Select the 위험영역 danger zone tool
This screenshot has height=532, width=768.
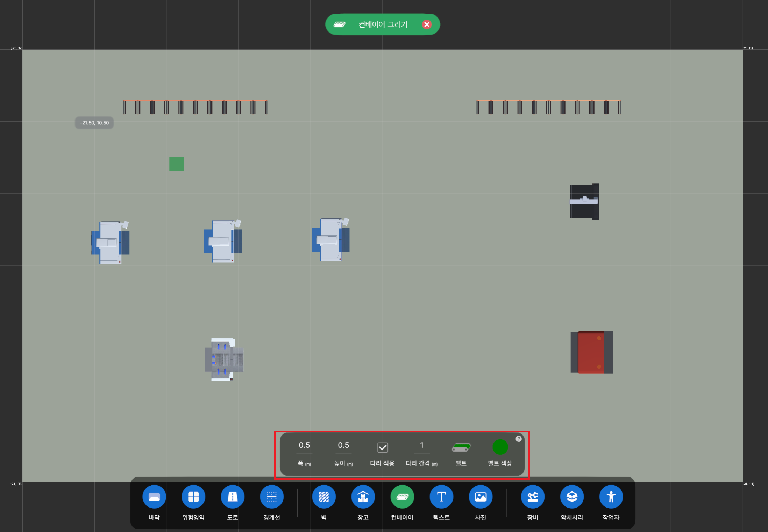click(193, 497)
